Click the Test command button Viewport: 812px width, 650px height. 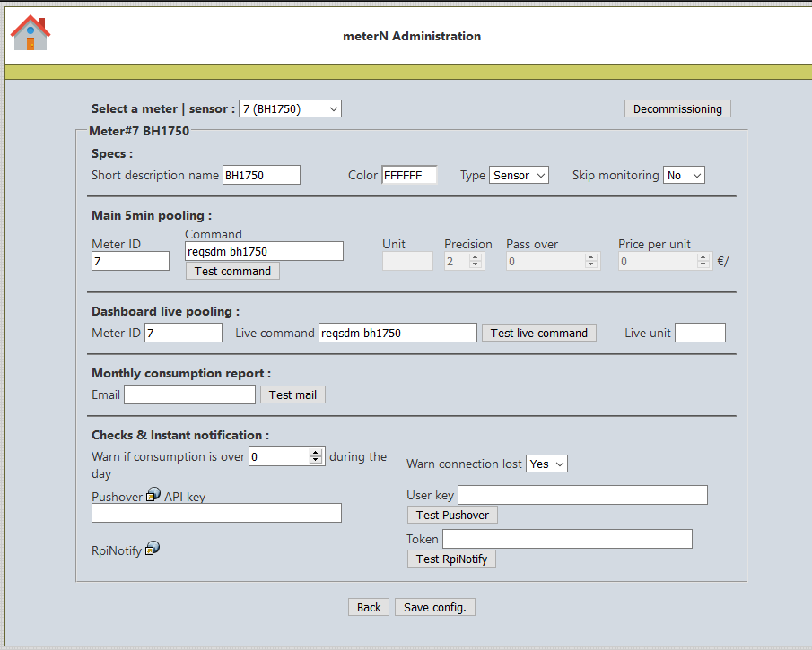[x=232, y=271]
